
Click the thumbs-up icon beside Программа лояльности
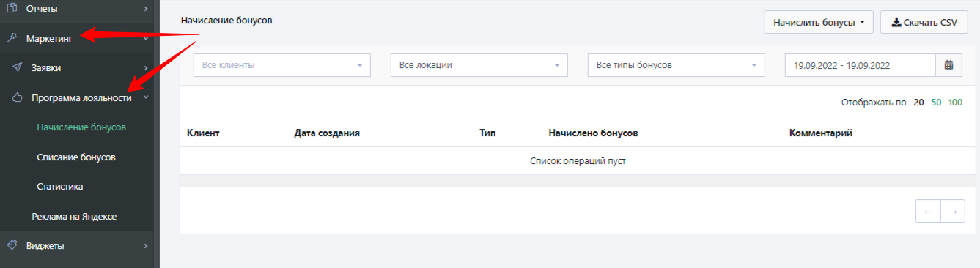pos(17,97)
